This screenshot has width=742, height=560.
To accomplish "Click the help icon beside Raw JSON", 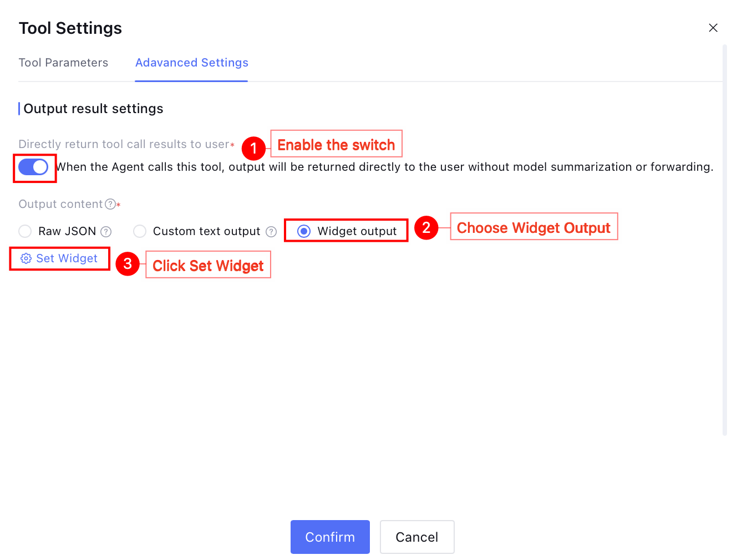I will pos(106,232).
